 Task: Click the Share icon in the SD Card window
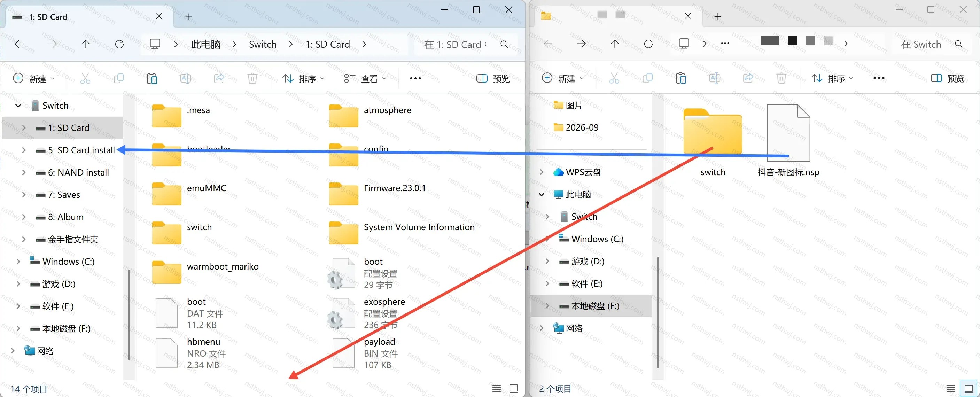click(219, 78)
